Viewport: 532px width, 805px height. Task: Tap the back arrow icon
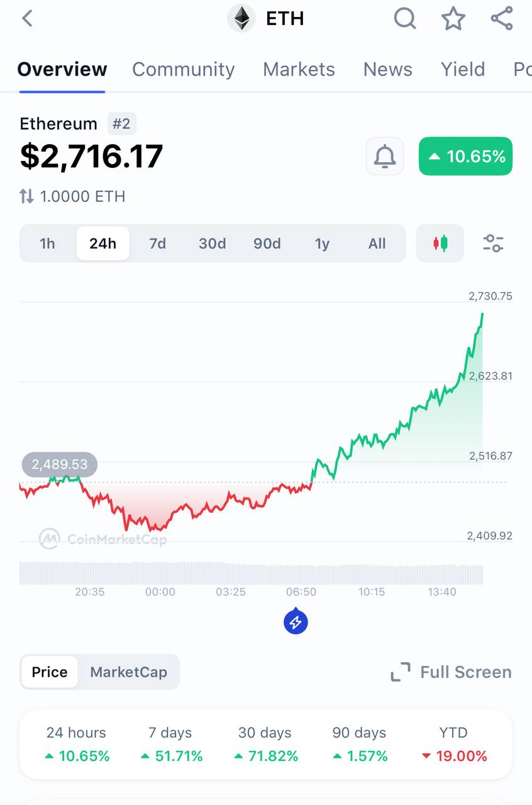pyautogui.click(x=27, y=19)
